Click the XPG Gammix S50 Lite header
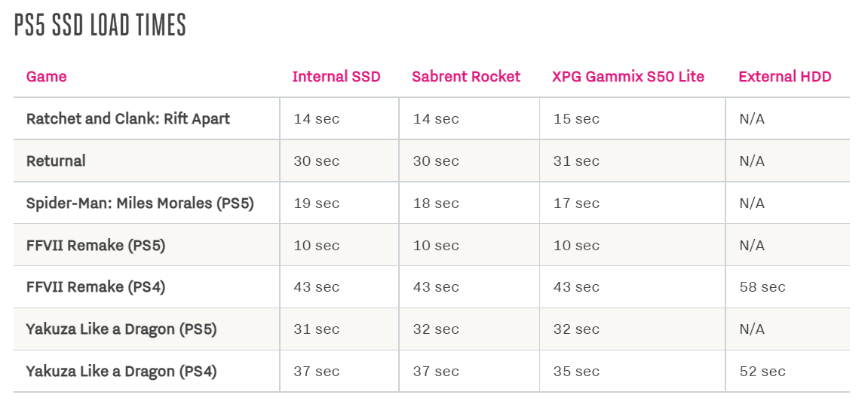Viewport: 868px width, 404px height. tap(627, 76)
